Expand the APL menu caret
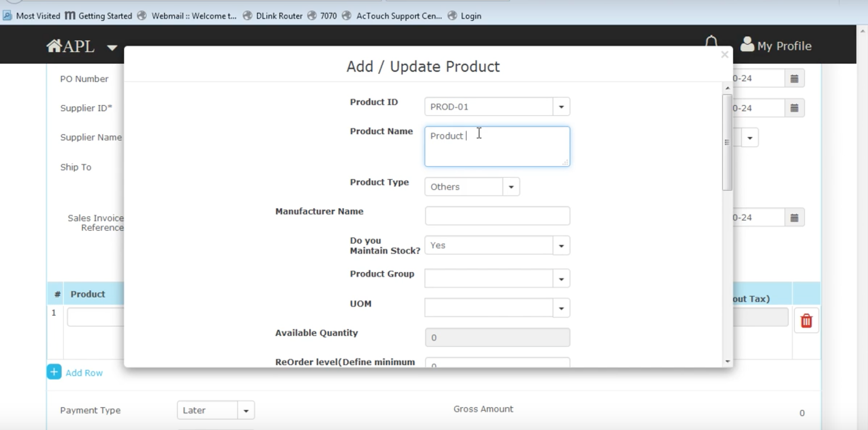The image size is (868, 430). click(112, 48)
